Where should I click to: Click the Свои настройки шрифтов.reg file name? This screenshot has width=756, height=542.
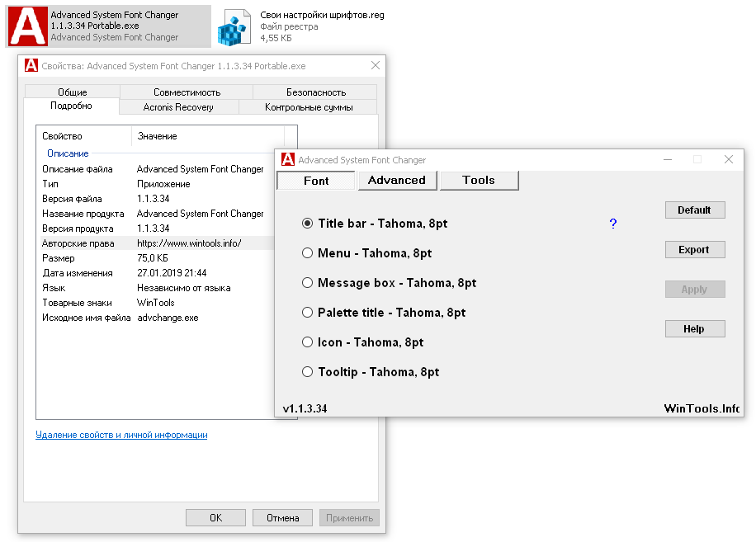click(x=322, y=15)
